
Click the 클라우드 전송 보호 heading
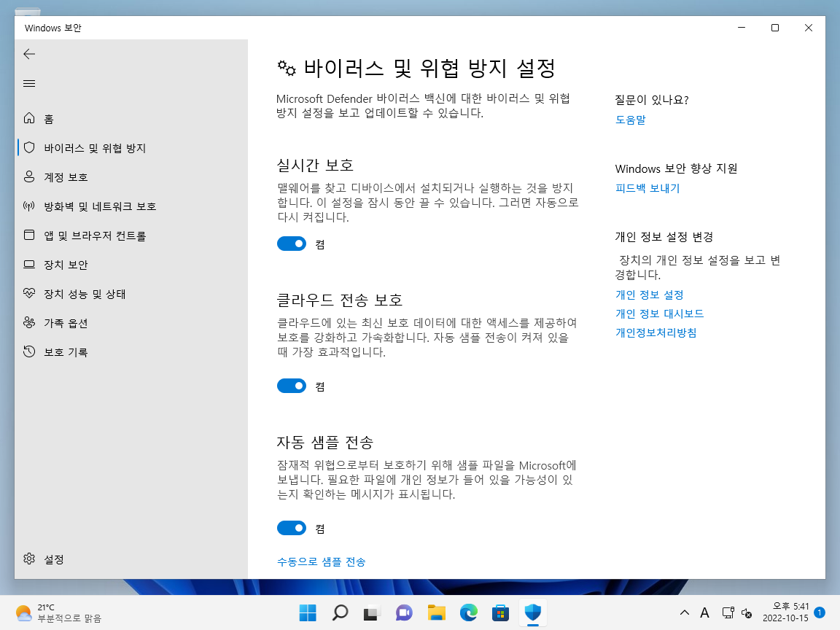tap(340, 300)
